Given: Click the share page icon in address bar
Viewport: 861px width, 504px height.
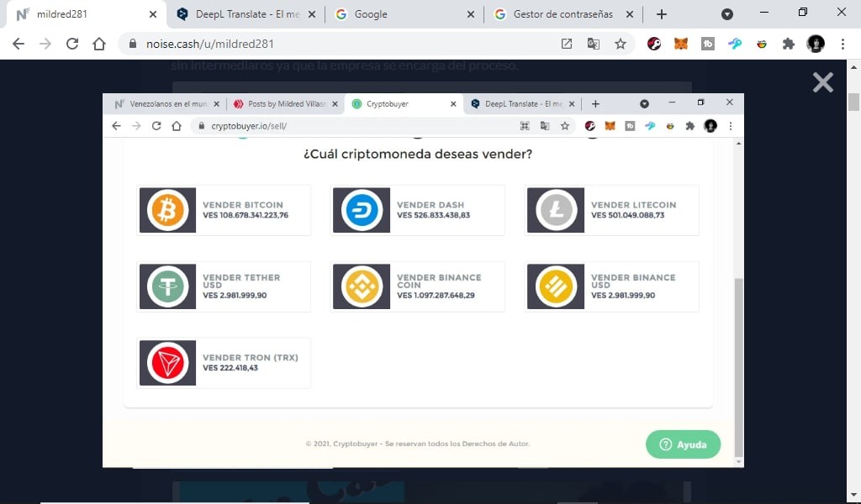Looking at the screenshot, I should 566,44.
